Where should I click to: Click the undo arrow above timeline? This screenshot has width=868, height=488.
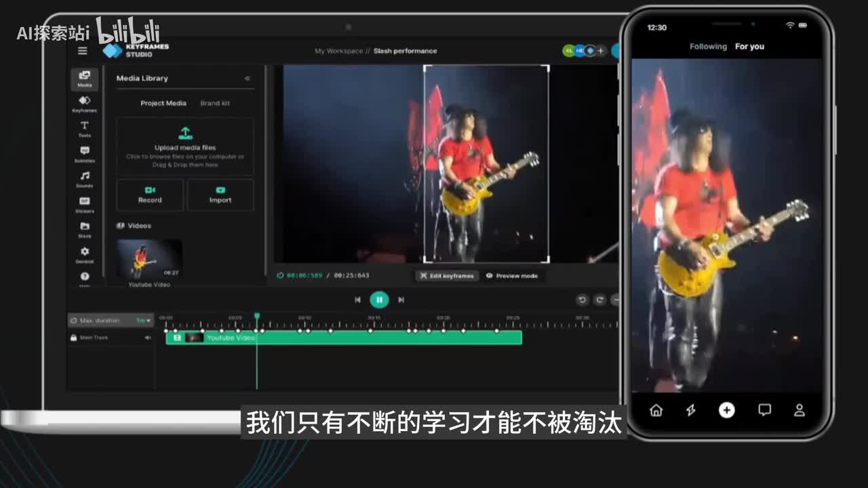coord(582,300)
